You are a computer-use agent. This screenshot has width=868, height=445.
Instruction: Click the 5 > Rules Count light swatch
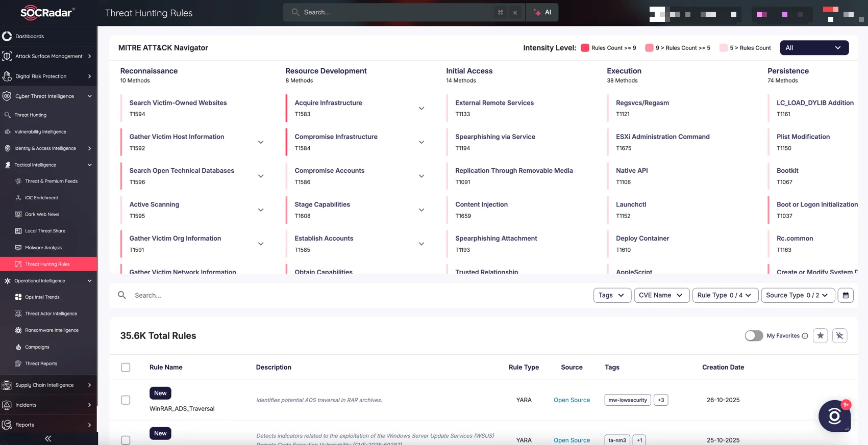coord(724,48)
